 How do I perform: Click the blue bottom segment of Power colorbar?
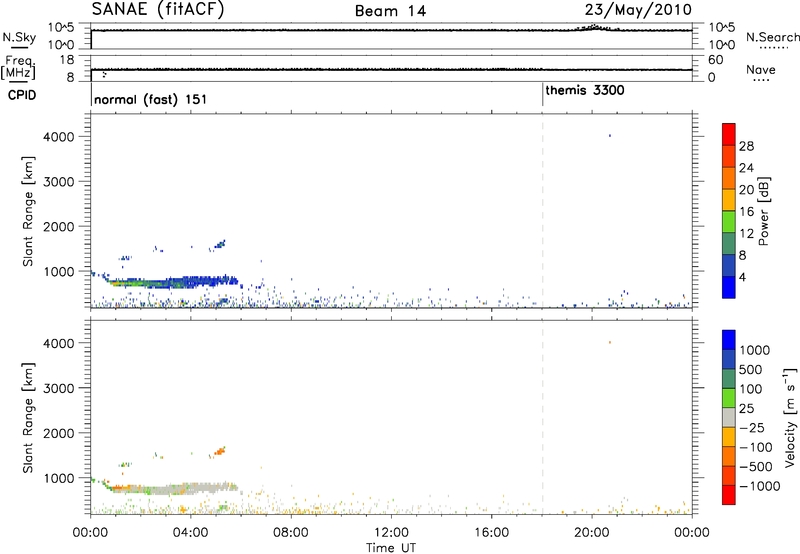click(729, 287)
